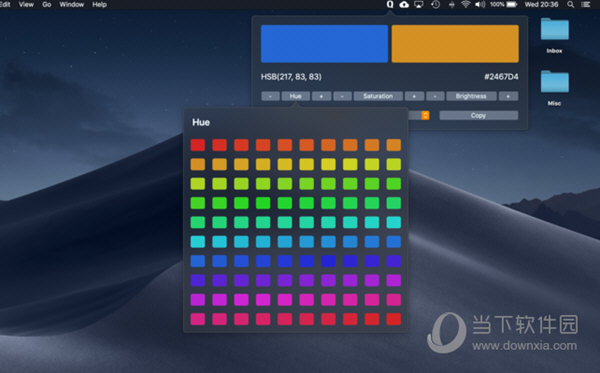Open the cloud upload menu bar icon
This screenshot has height=373, width=600.
(404, 5)
